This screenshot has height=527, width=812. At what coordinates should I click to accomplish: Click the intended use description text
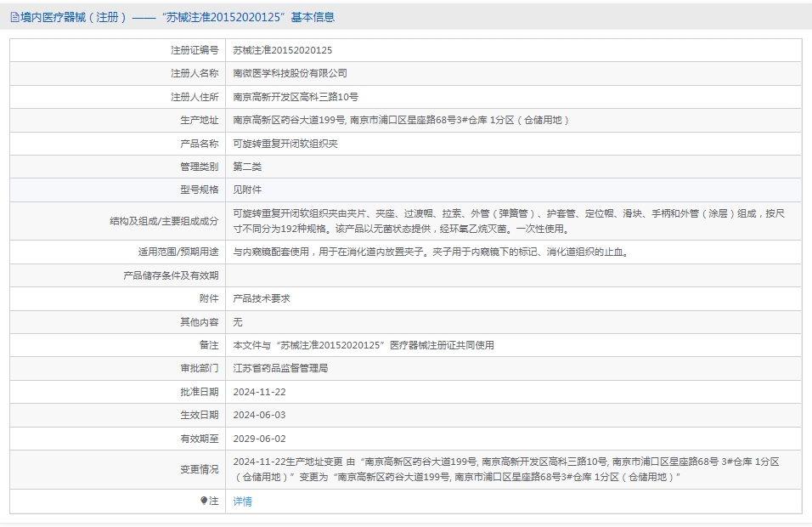431,252
